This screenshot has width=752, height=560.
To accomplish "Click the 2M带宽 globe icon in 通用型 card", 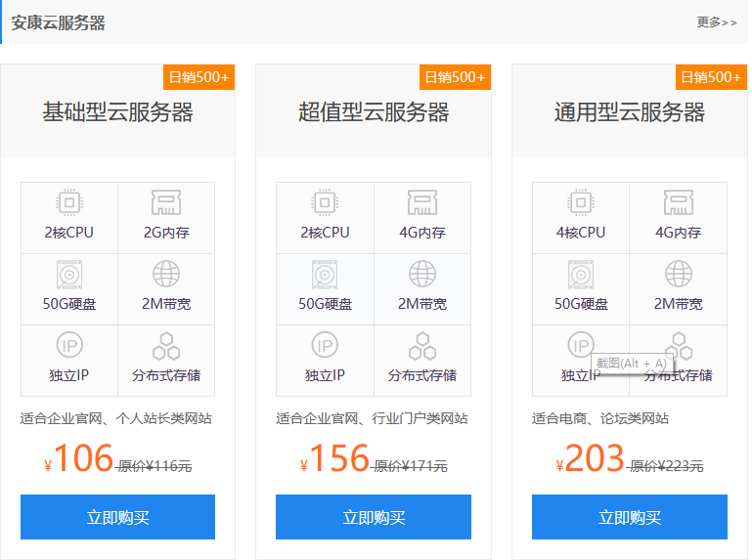I will [x=678, y=274].
